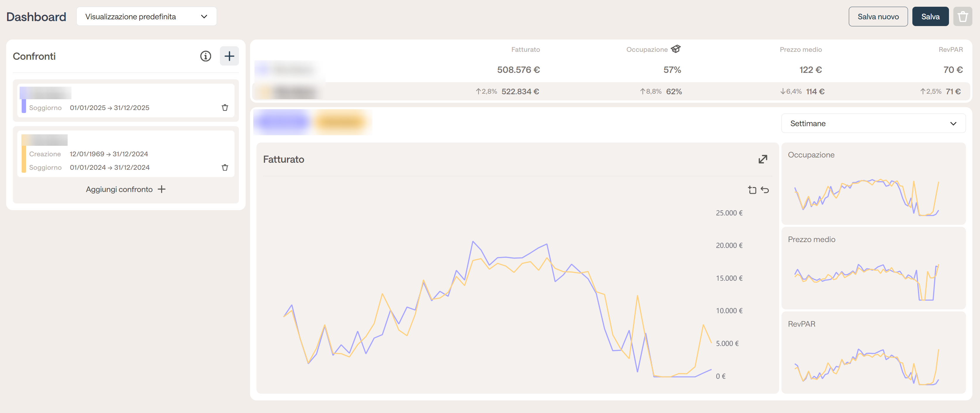Expand the Fatturato chart to fullscreen
Screen dimensions: 980x413
762,159
